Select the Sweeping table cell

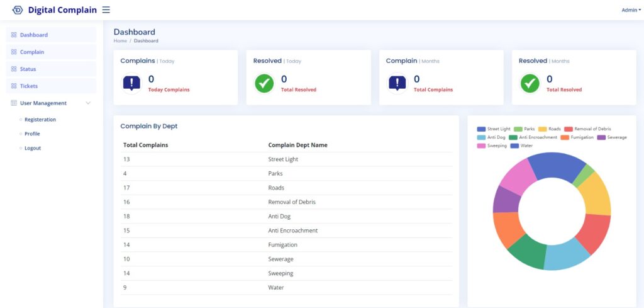point(280,273)
